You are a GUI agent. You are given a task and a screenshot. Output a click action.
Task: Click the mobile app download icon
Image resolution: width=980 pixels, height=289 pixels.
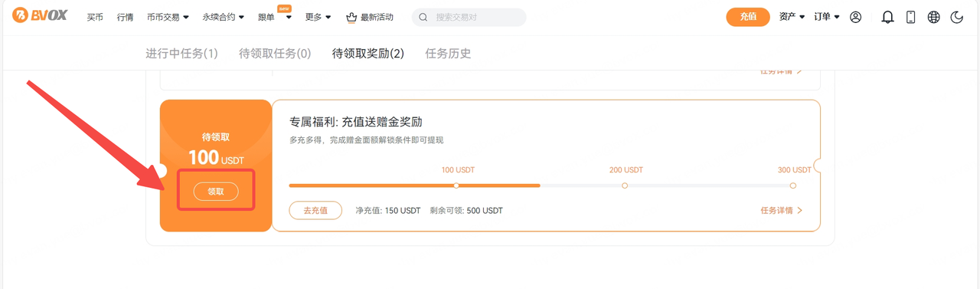click(910, 17)
